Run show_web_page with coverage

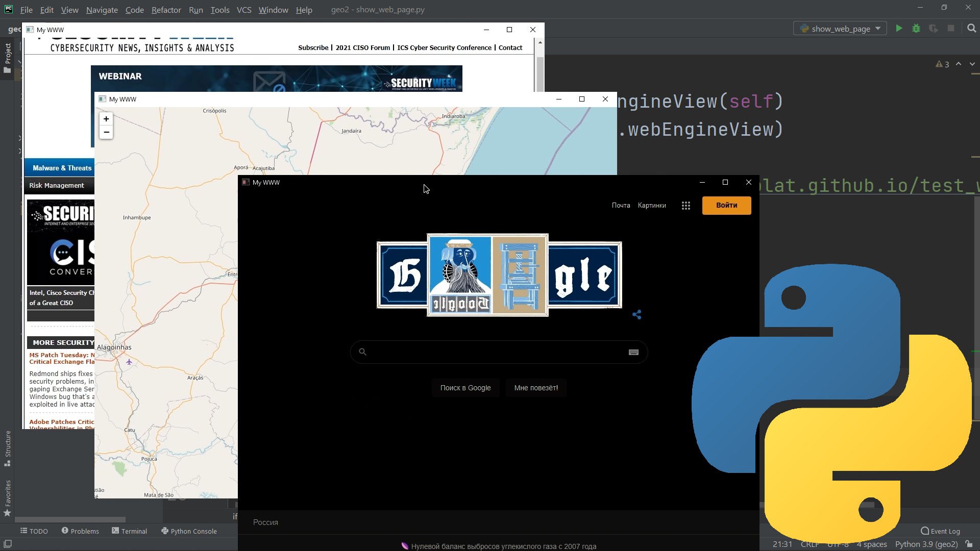pos(934,29)
